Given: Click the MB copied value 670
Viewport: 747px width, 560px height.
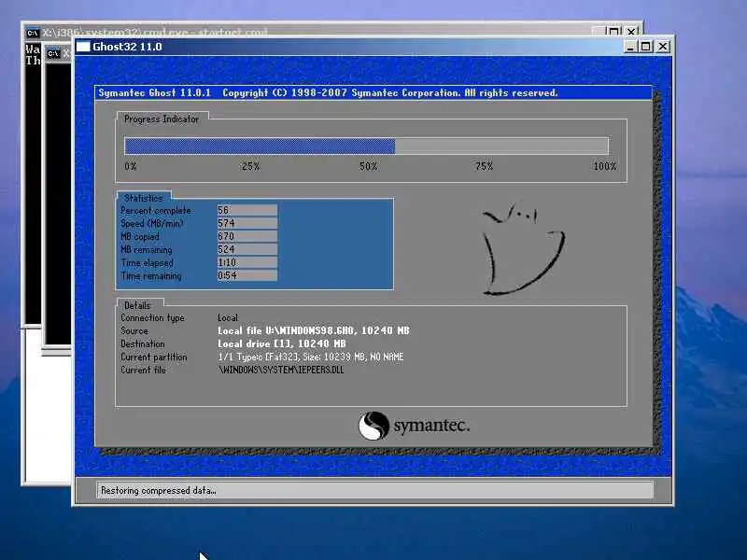Looking at the screenshot, I should pos(247,236).
